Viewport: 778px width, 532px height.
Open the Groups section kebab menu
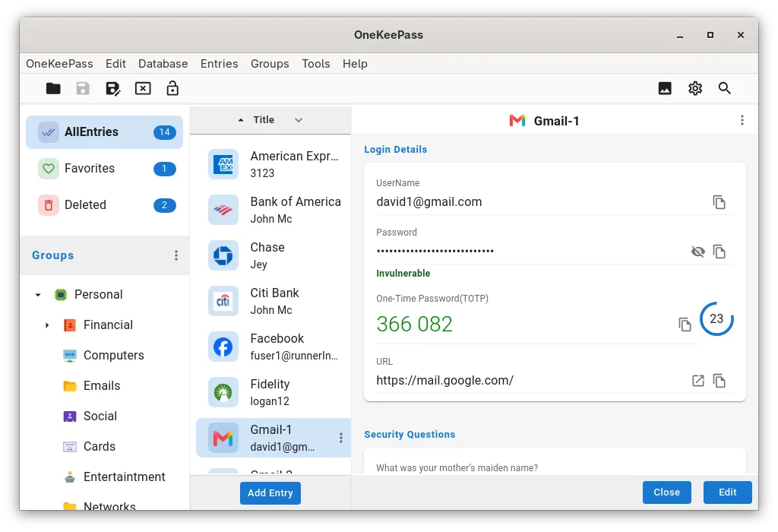(176, 255)
